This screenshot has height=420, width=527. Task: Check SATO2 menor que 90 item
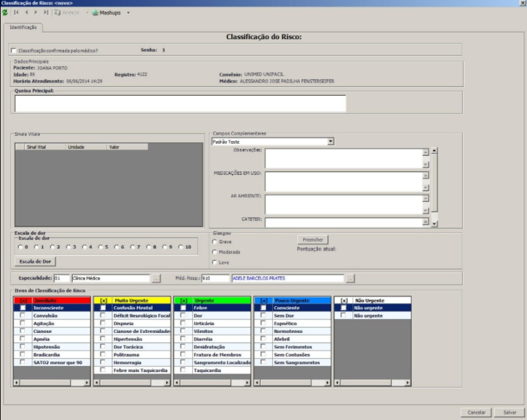pyautogui.click(x=22, y=362)
